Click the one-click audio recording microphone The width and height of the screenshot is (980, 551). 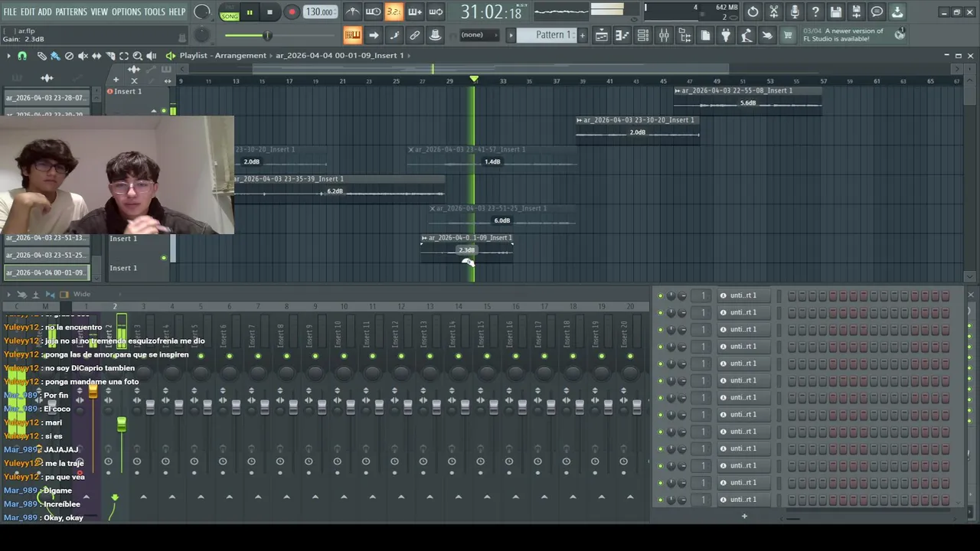coord(795,11)
